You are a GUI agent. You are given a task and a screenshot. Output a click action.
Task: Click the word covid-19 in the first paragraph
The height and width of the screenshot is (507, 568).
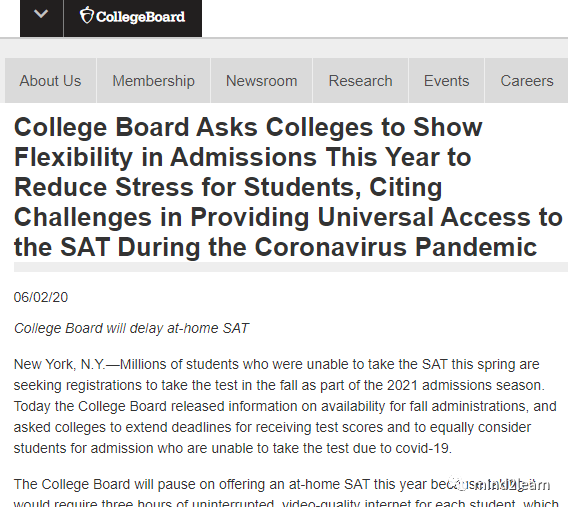point(422,448)
